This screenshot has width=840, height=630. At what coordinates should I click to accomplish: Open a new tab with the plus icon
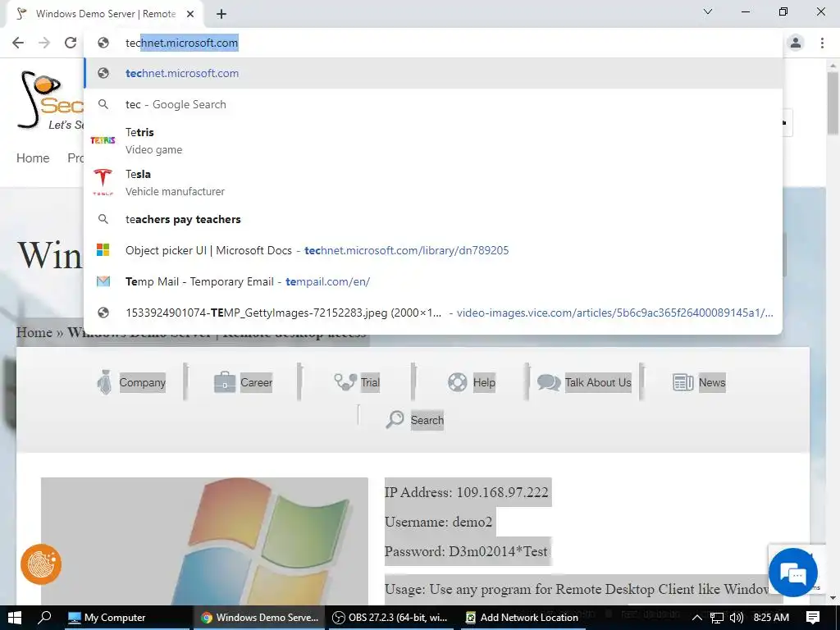(x=221, y=14)
